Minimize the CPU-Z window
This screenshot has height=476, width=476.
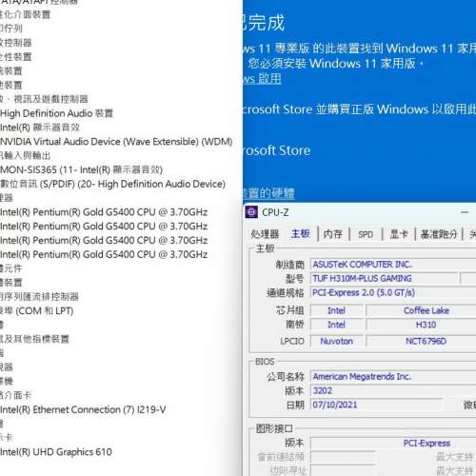click(465, 212)
